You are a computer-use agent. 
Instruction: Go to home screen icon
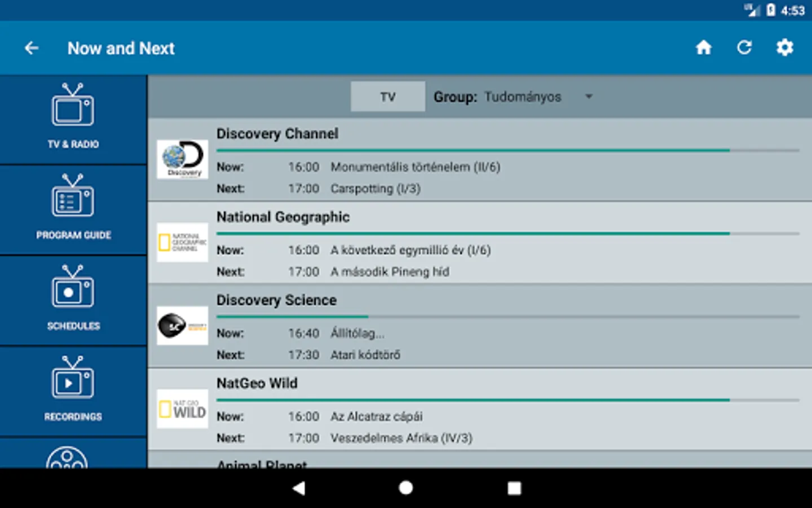tap(704, 47)
